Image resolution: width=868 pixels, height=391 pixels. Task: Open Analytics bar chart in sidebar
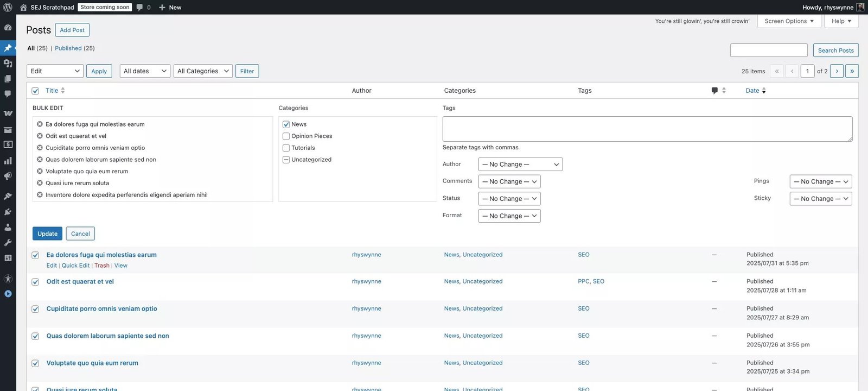tap(8, 161)
